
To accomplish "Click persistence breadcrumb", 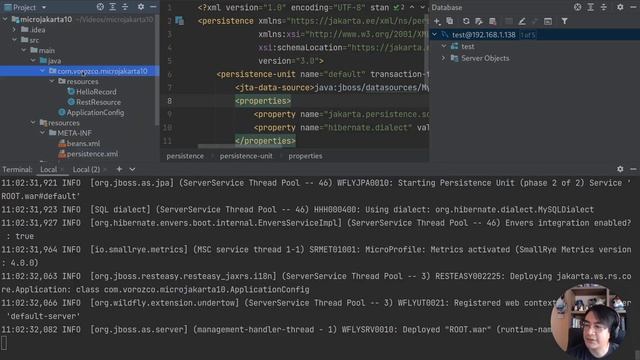I will click(185, 156).
